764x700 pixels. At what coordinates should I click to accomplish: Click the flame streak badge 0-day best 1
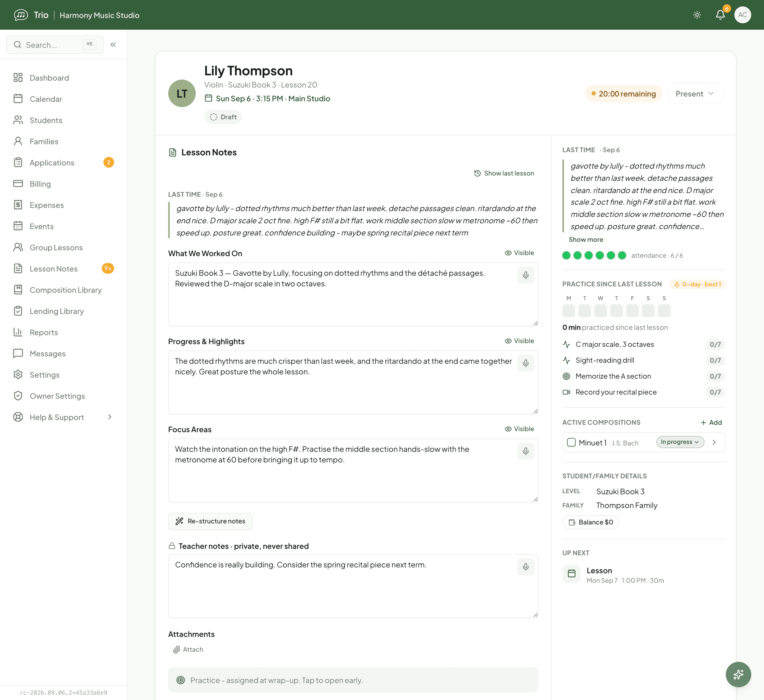coord(697,284)
